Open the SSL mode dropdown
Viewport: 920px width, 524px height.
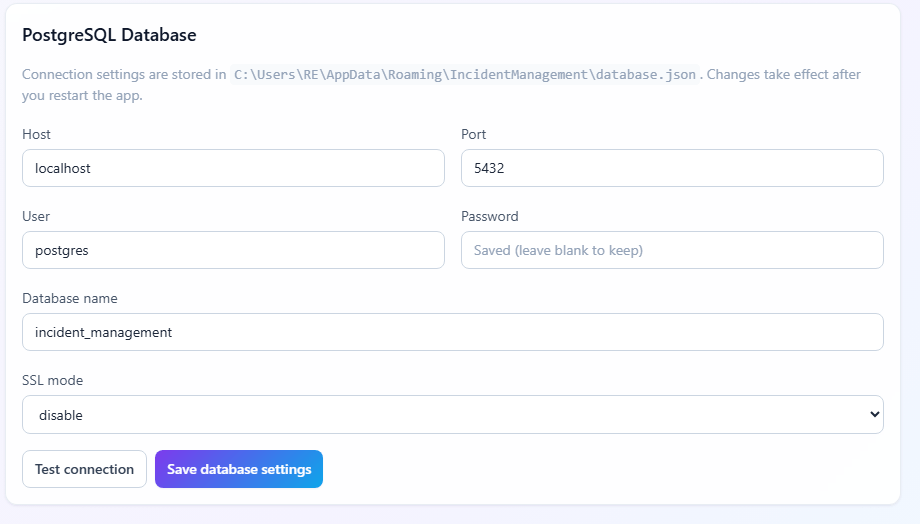point(452,414)
